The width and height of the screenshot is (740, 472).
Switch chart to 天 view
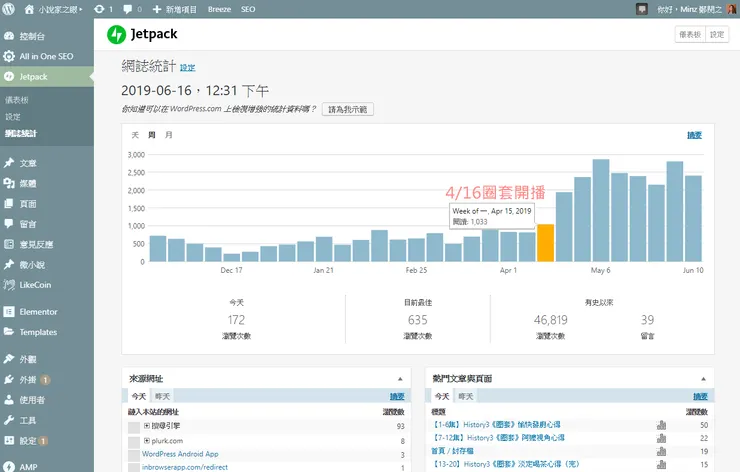coord(137,135)
